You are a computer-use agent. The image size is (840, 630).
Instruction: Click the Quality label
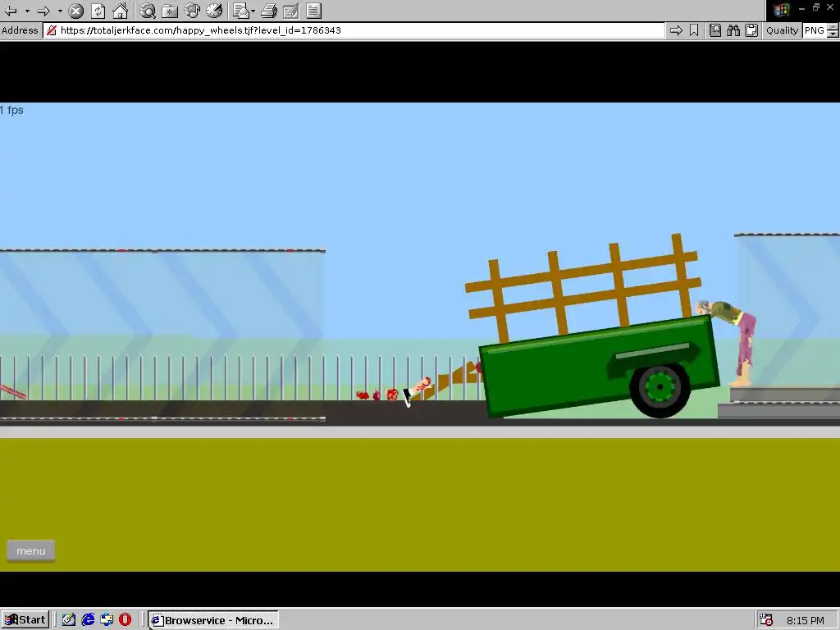(x=782, y=30)
